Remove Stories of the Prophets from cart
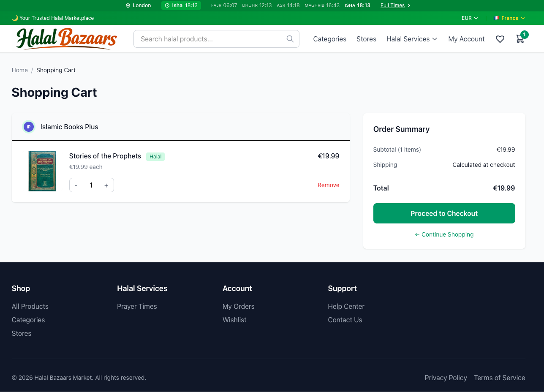544x392 pixels. point(328,185)
